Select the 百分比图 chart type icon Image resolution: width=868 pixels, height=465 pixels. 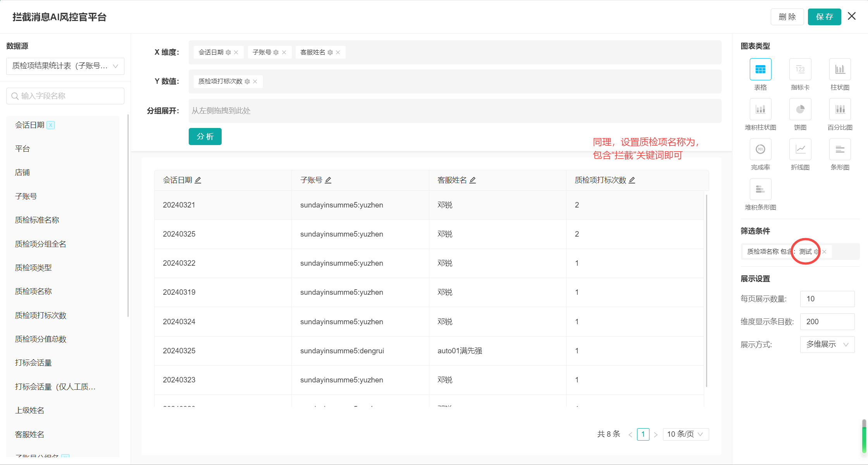point(840,109)
